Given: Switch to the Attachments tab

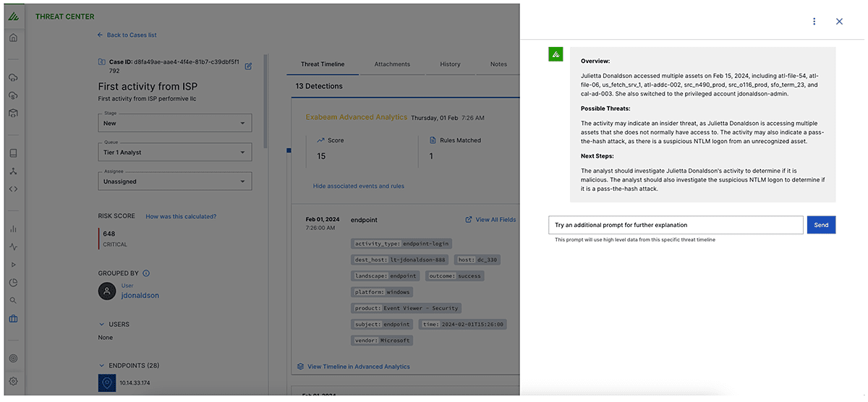Looking at the screenshot, I should tap(392, 64).
